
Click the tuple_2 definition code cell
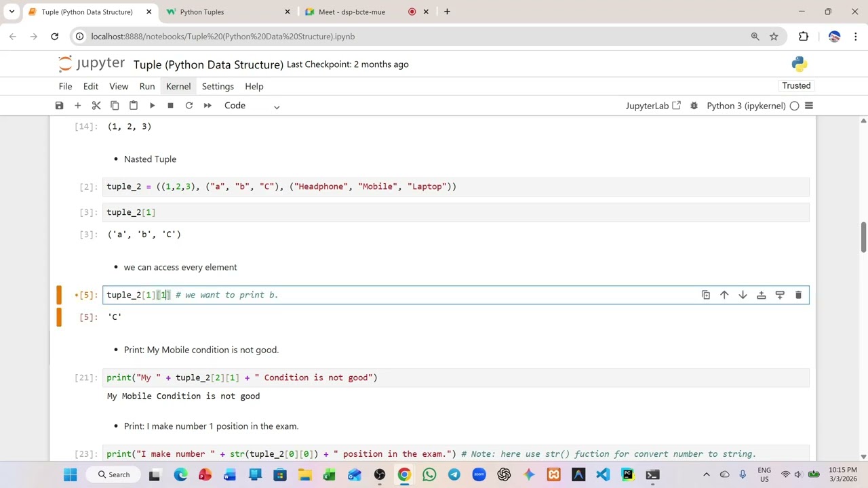(x=456, y=186)
